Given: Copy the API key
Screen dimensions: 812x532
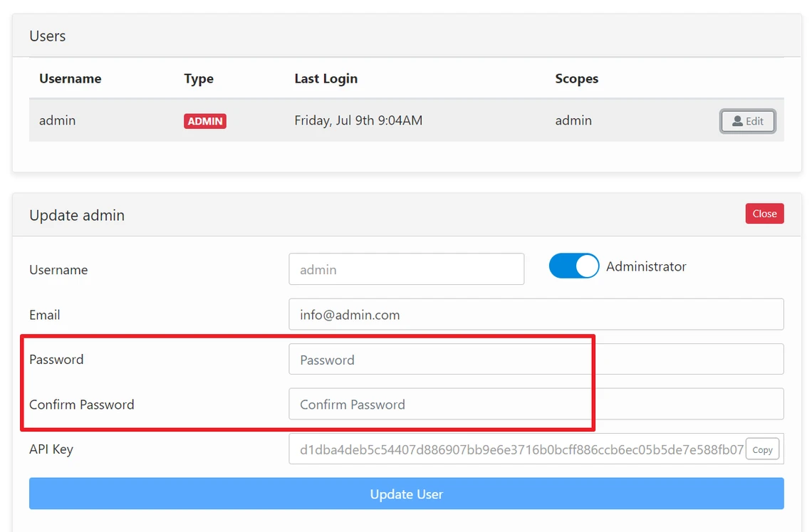Looking at the screenshot, I should 762,449.
